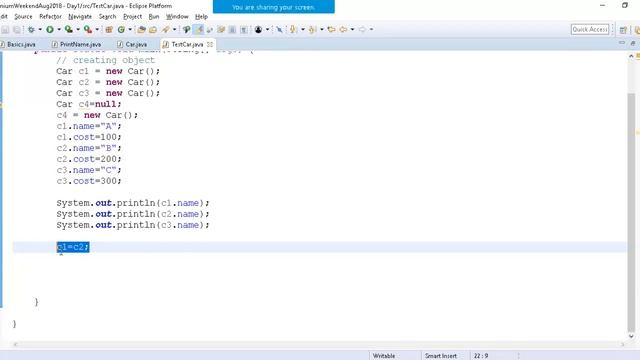
Task: Click "Writable" in status bar
Action: pos(384,356)
